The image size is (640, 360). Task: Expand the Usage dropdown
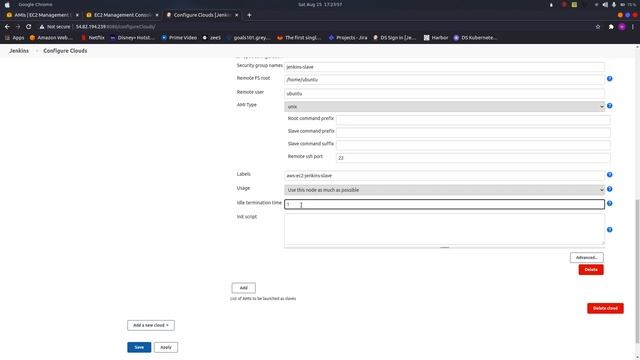coord(444,190)
